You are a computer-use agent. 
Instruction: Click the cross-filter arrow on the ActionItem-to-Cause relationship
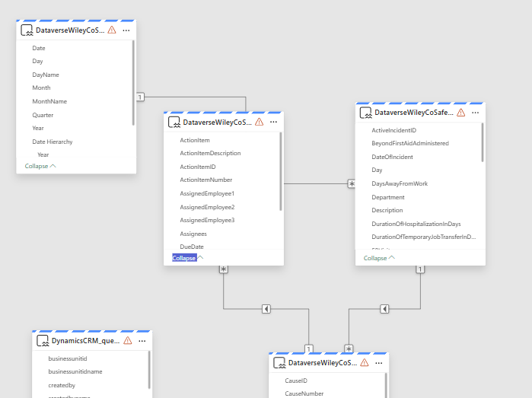(266, 309)
